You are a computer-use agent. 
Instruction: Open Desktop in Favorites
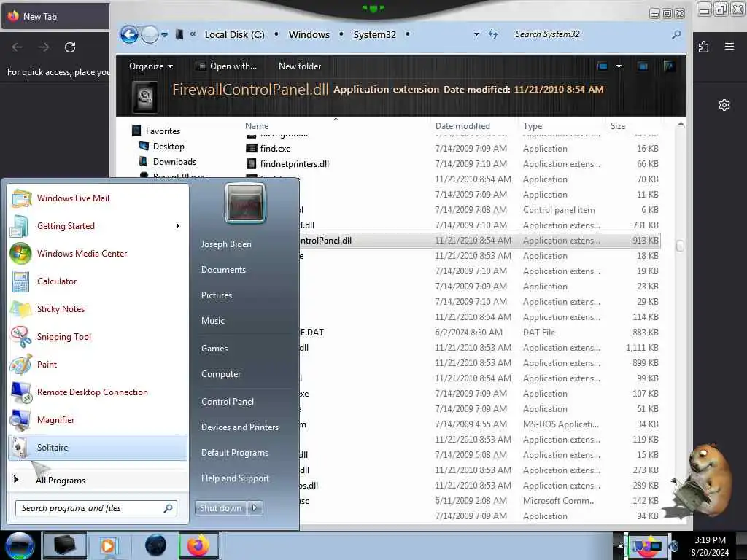(x=169, y=147)
